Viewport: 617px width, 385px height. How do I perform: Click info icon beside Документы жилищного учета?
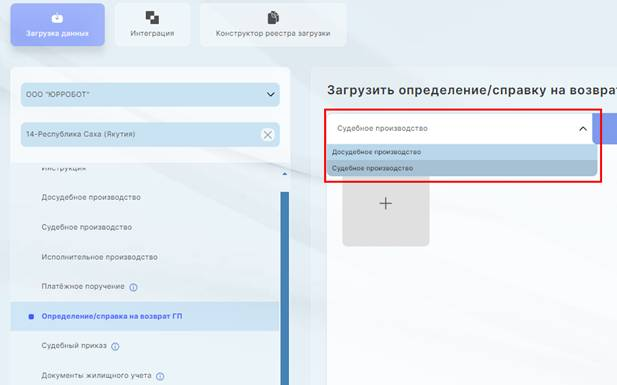(x=160, y=376)
